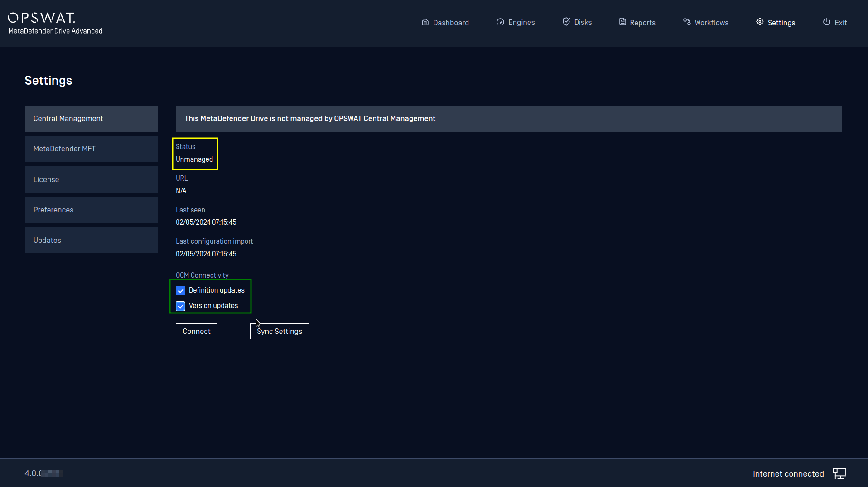Click the Settings page heading

48,80
